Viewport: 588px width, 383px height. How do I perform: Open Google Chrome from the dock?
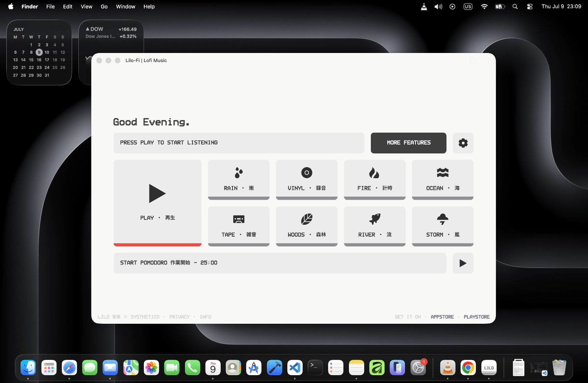pyautogui.click(x=468, y=368)
